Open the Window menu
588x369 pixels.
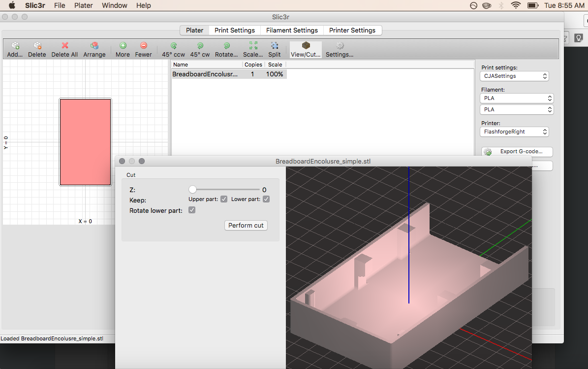click(x=114, y=5)
